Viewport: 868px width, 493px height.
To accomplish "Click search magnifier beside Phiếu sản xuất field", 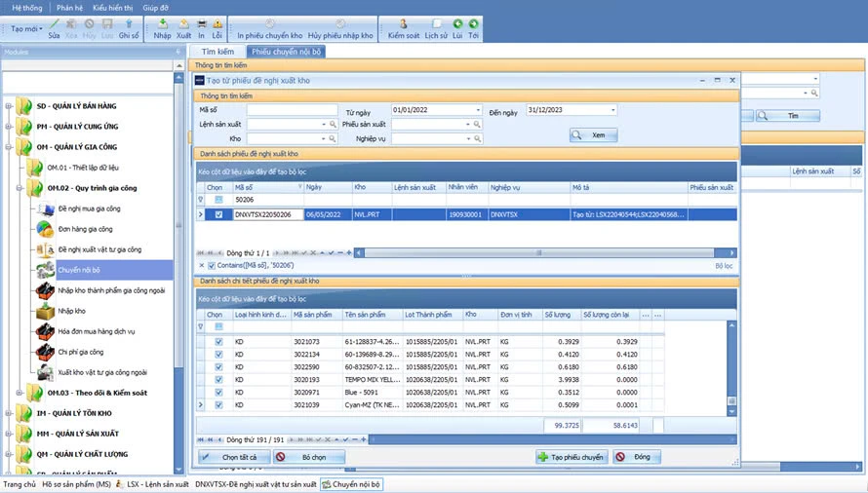I will coord(477,125).
